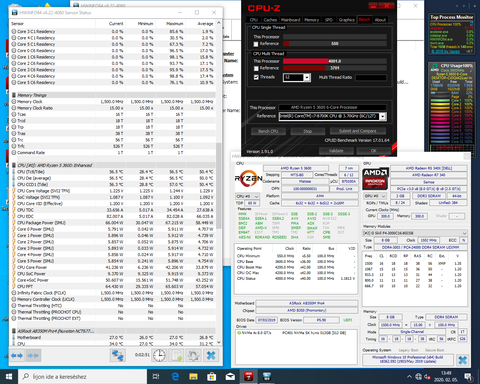The height and width of the screenshot is (384, 480).
Task: Switch to the Memory tab in CPU-Z
Action: tap(312, 20)
